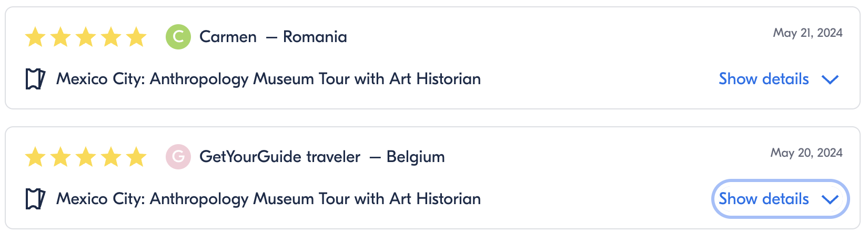Click the last star in Belgium traveler's rating

pyautogui.click(x=136, y=157)
